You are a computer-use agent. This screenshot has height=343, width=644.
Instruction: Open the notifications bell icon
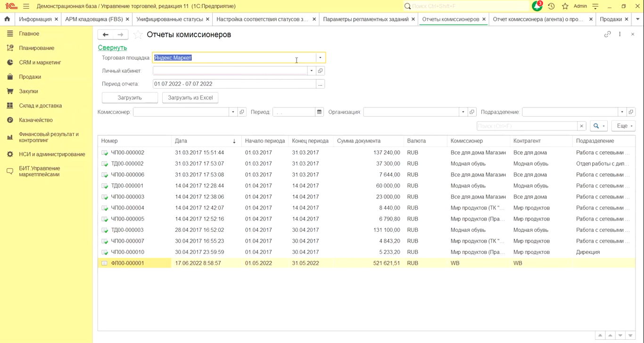(537, 6)
